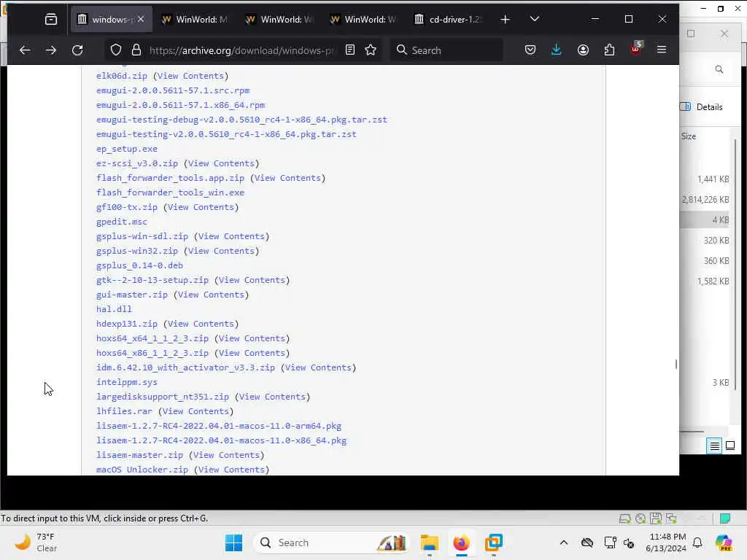
Task: Open the tracking protection shield icon
Action: (x=116, y=50)
